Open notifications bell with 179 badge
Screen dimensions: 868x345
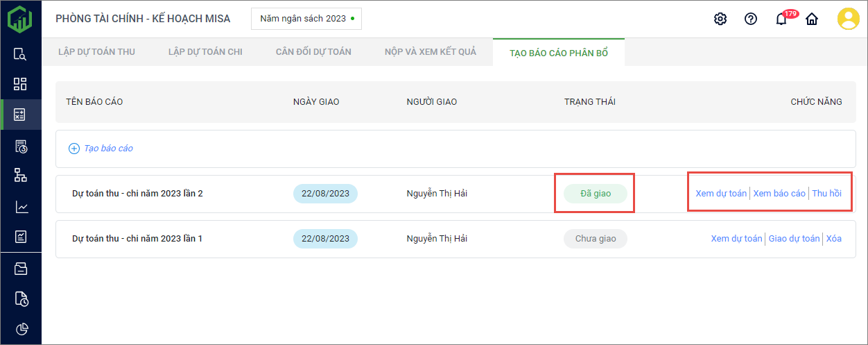pyautogui.click(x=781, y=19)
